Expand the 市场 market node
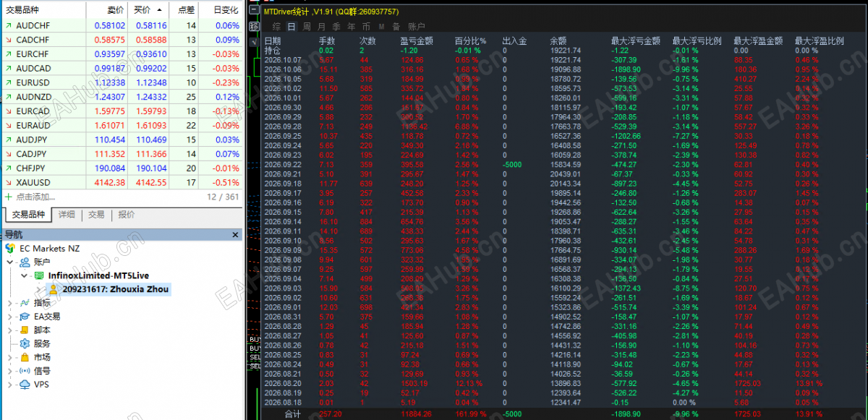The height and width of the screenshot is (420, 868). [10, 357]
